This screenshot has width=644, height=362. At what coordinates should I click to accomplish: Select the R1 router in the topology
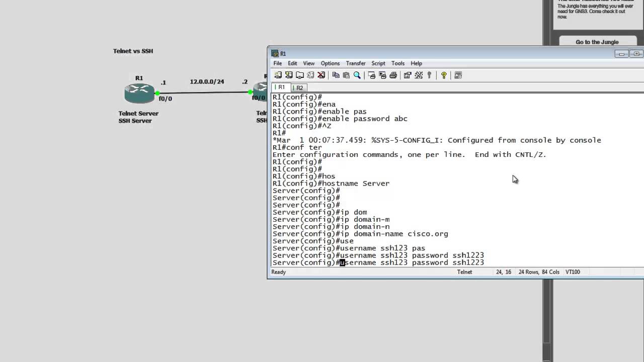click(x=139, y=93)
